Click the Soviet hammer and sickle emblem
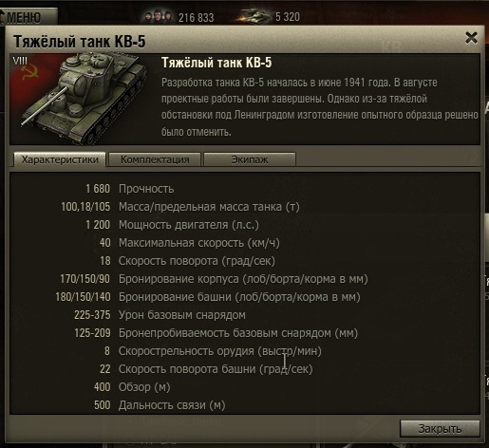 pyautogui.click(x=29, y=72)
